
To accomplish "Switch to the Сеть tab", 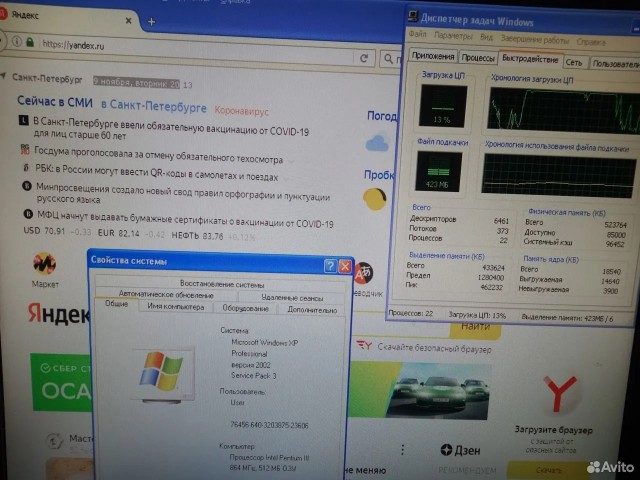I will (574, 62).
